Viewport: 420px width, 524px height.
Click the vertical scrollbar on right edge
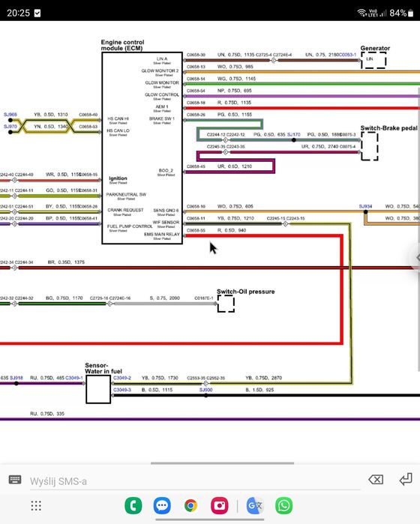(418, 229)
